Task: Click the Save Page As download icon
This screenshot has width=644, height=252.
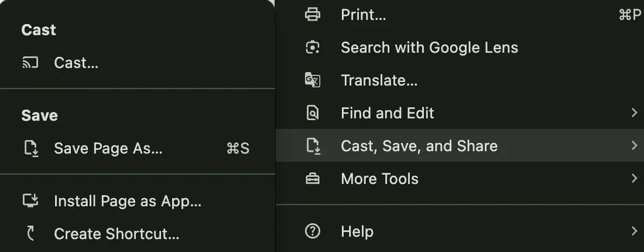Action: [31, 148]
